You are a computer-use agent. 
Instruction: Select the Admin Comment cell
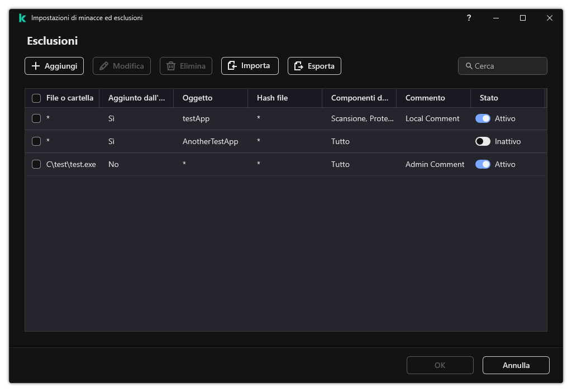click(x=435, y=164)
